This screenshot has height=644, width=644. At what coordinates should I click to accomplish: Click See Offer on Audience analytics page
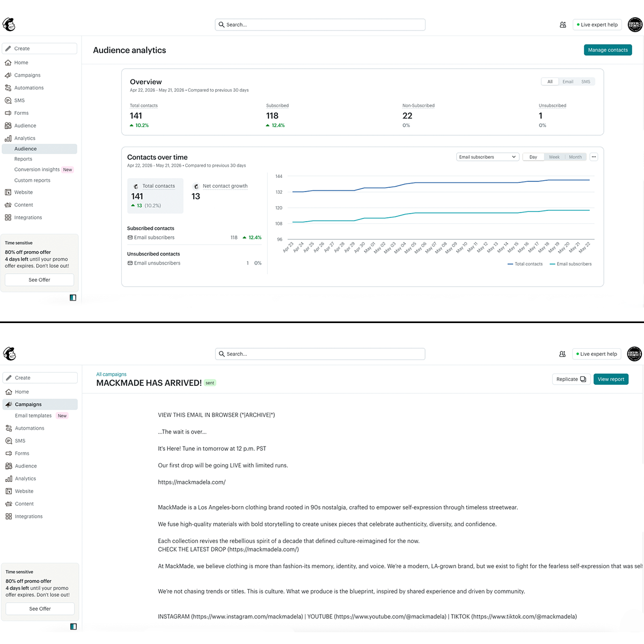[40, 280]
